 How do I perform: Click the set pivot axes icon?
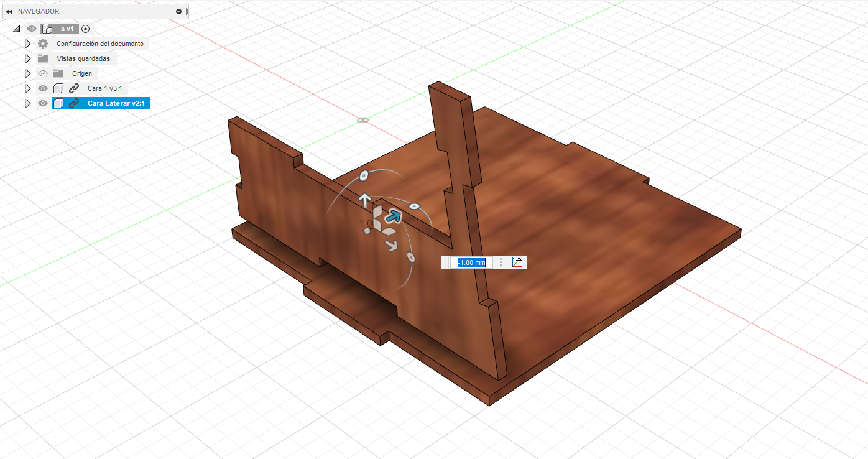click(517, 262)
